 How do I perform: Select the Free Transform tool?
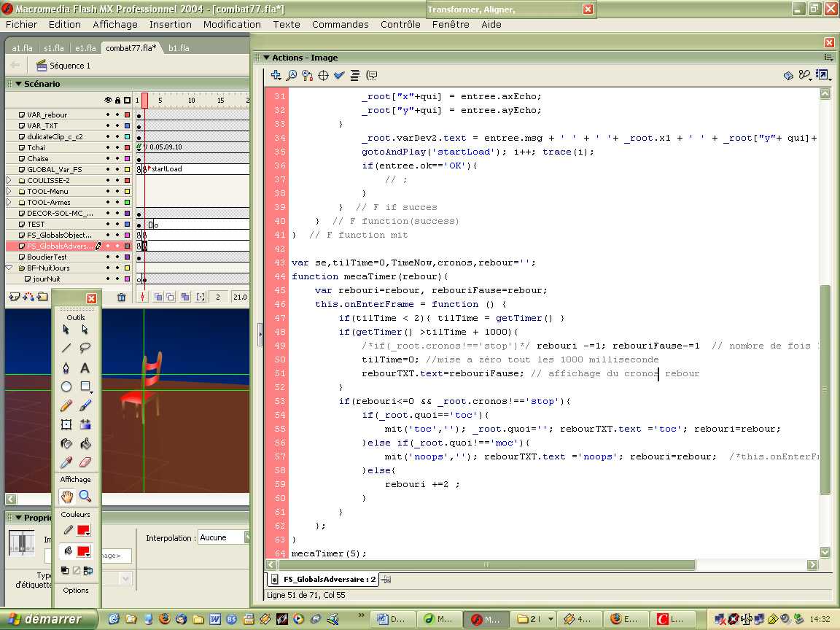[x=66, y=425]
